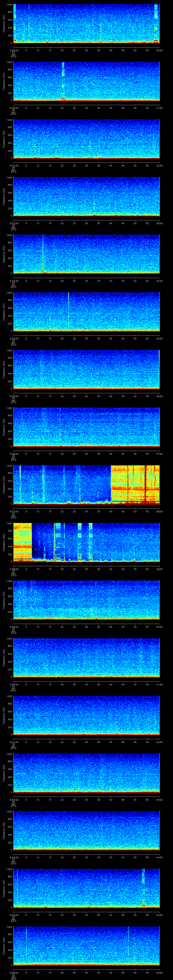Click the vertical broadband streak in the 9:30:00 panel
Screen dimensions: 173x980
63,81
